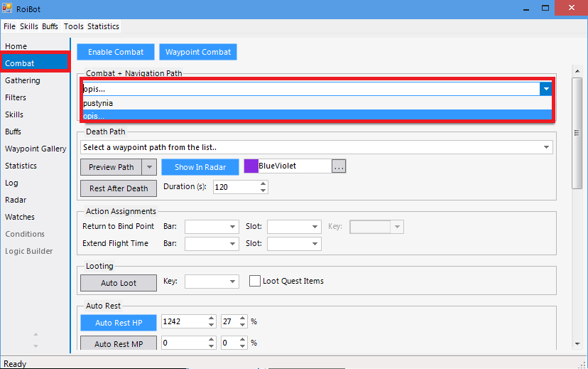
Task: Switch to Buffs in the sidebar
Action: [13, 132]
